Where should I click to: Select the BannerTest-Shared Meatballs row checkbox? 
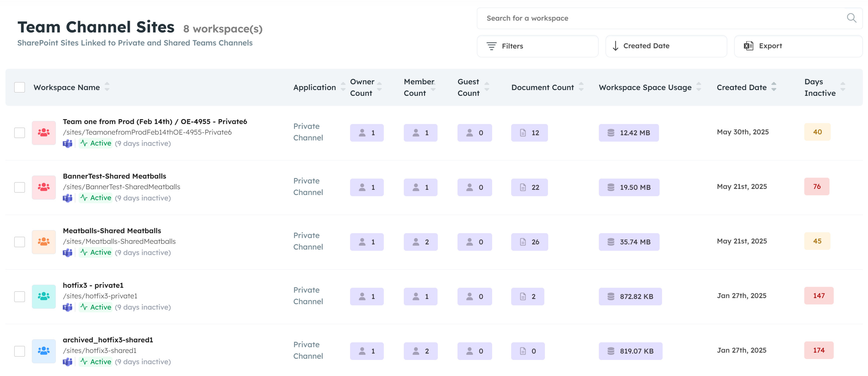pos(19,187)
